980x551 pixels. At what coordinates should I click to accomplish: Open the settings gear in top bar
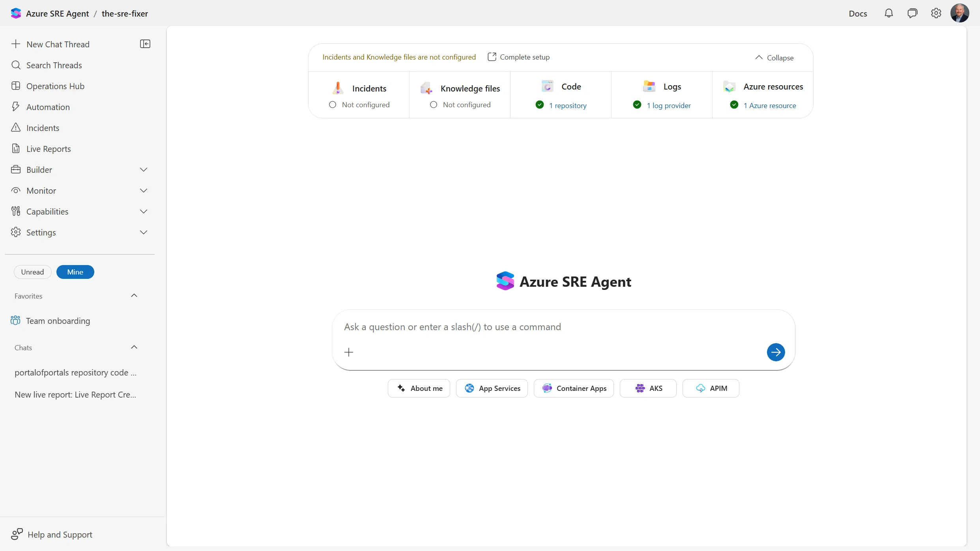point(936,13)
